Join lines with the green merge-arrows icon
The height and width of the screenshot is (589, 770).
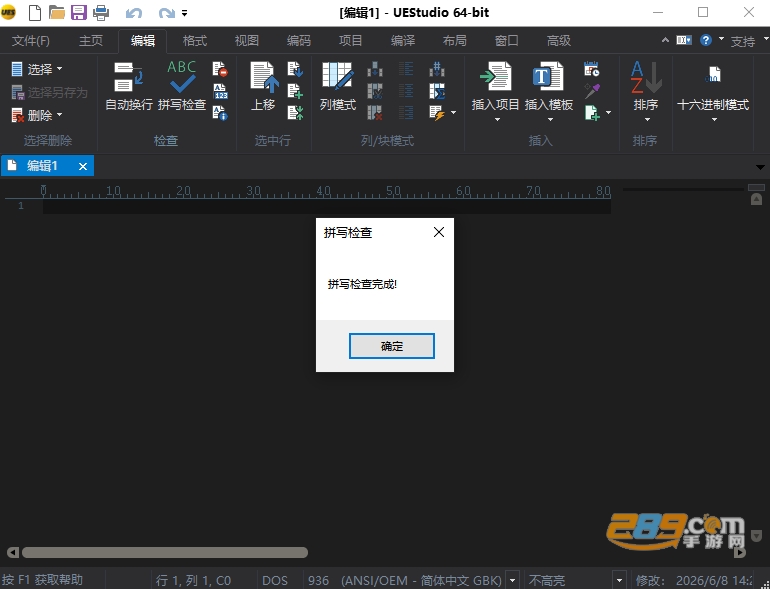click(x=295, y=113)
